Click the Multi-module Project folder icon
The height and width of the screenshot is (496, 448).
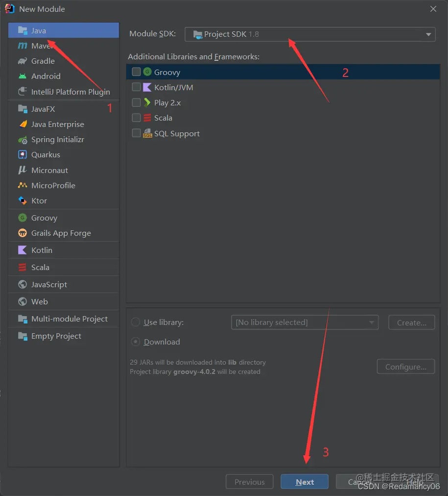pyautogui.click(x=23, y=319)
